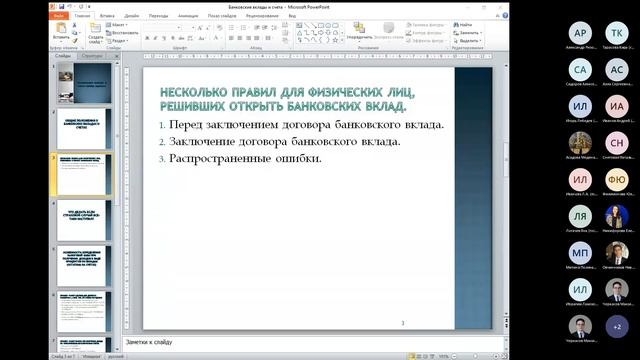Select the triangle shape in shapes gallery
The width and height of the screenshot is (640, 360).
pos(299,33)
